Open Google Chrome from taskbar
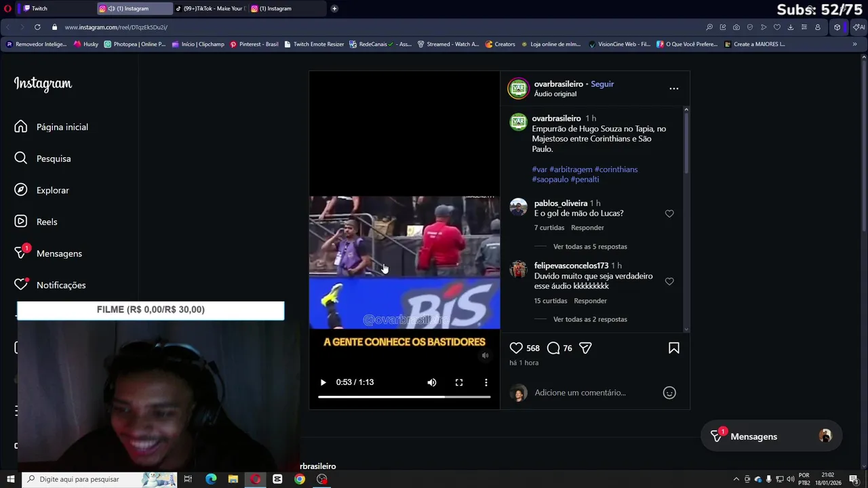 pyautogui.click(x=300, y=479)
